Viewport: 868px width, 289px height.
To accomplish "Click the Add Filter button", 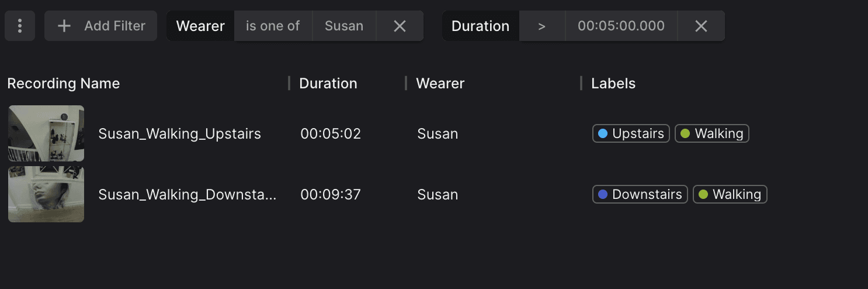I will pyautogui.click(x=100, y=26).
